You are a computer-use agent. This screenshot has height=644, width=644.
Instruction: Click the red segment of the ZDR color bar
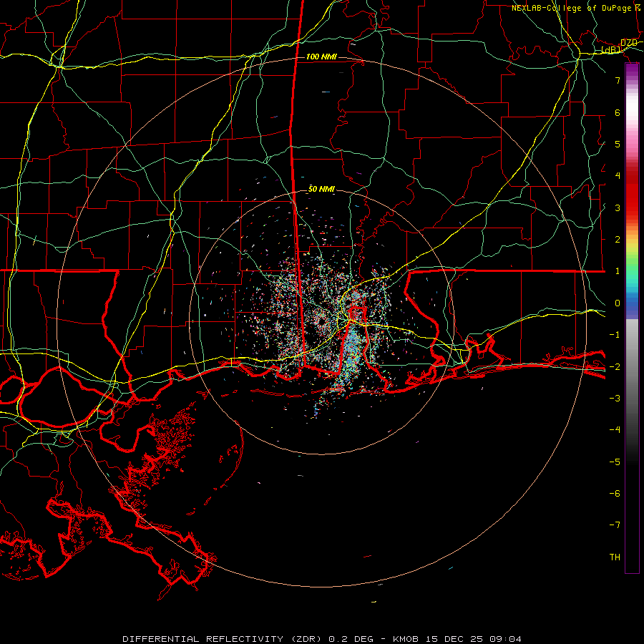tap(632, 191)
